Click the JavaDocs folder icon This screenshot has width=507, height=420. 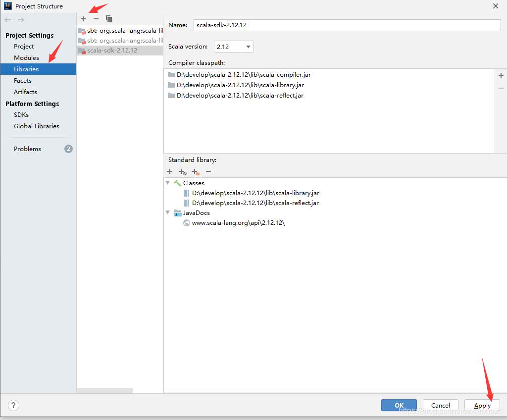click(x=178, y=213)
